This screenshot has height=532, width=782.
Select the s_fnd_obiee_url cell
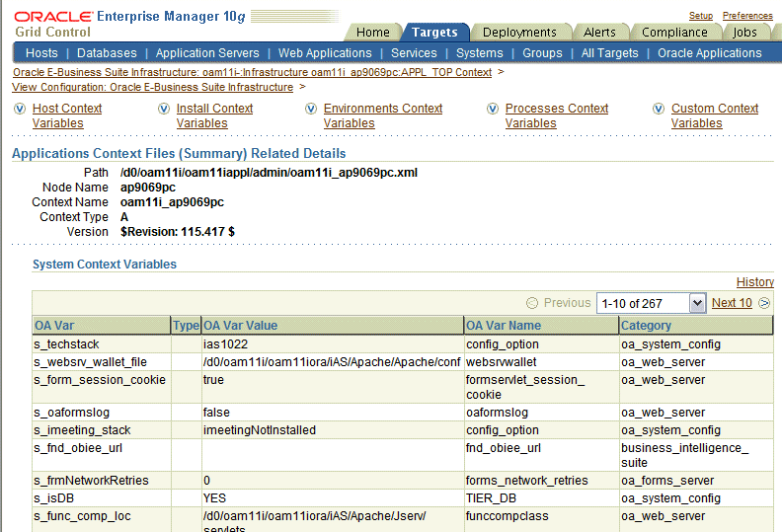(102, 455)
